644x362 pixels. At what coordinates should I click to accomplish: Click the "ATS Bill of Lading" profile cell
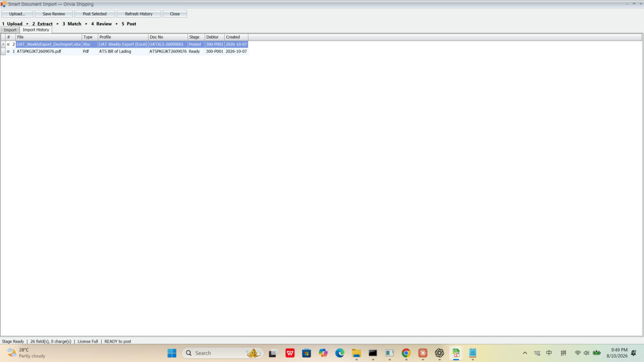tap(123, 52)
